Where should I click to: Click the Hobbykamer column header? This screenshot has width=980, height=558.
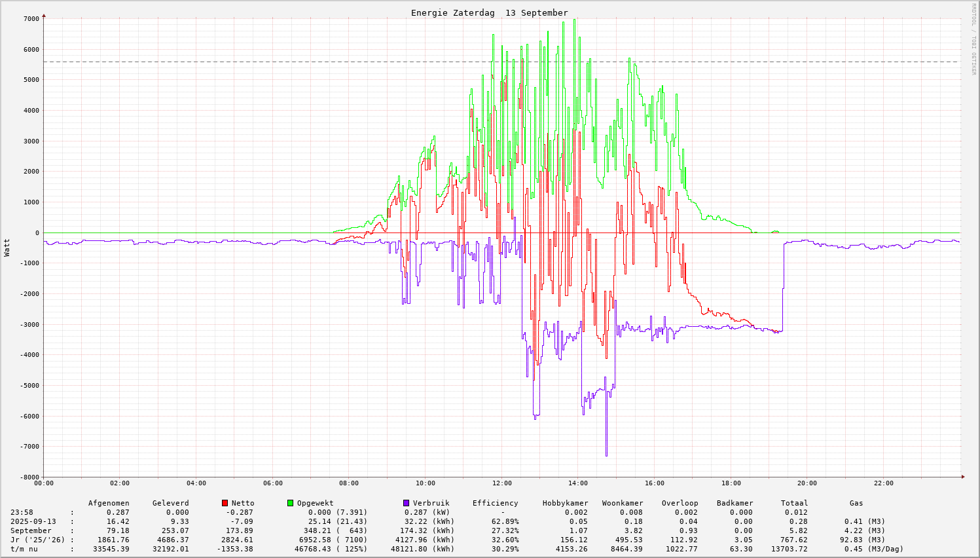[565, 503]
